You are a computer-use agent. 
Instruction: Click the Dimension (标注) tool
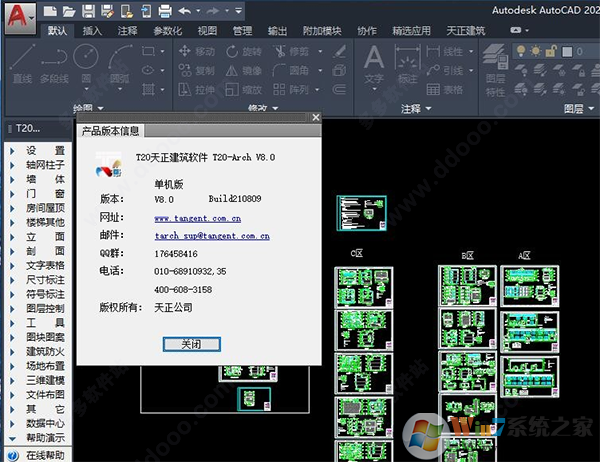click(x=408, y=64)
